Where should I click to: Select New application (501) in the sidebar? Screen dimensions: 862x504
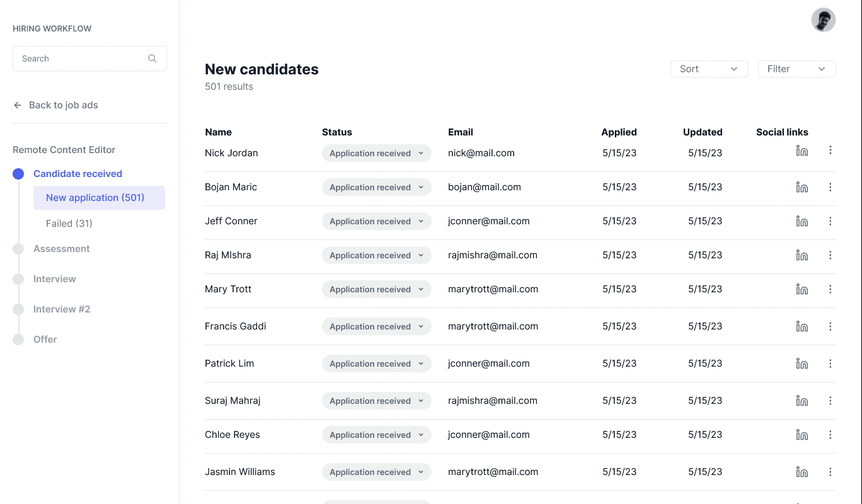click(x=99, y=198)
